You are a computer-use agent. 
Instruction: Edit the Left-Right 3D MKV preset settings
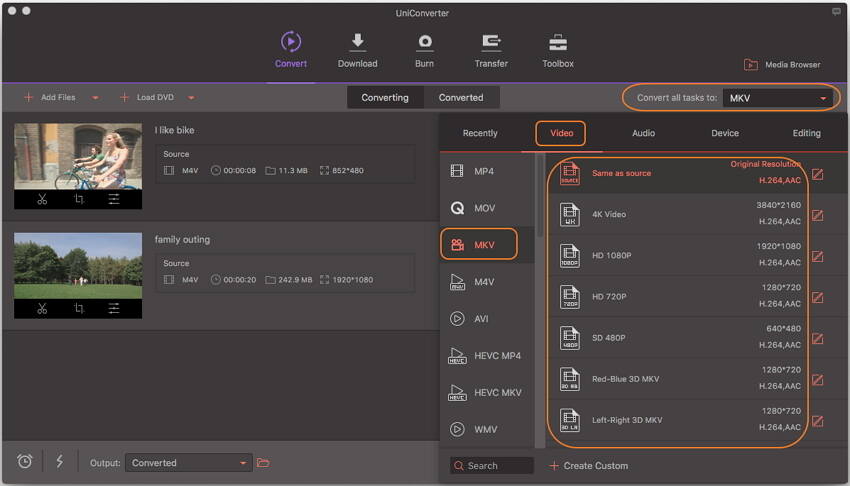pyautogui.click(x=817, y=421)
